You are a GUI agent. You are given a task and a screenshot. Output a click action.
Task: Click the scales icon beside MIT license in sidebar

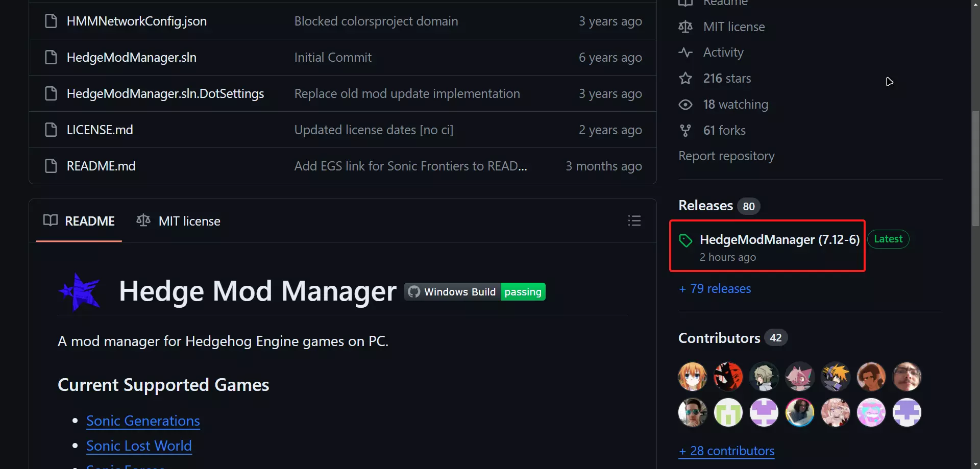point(685,27)
